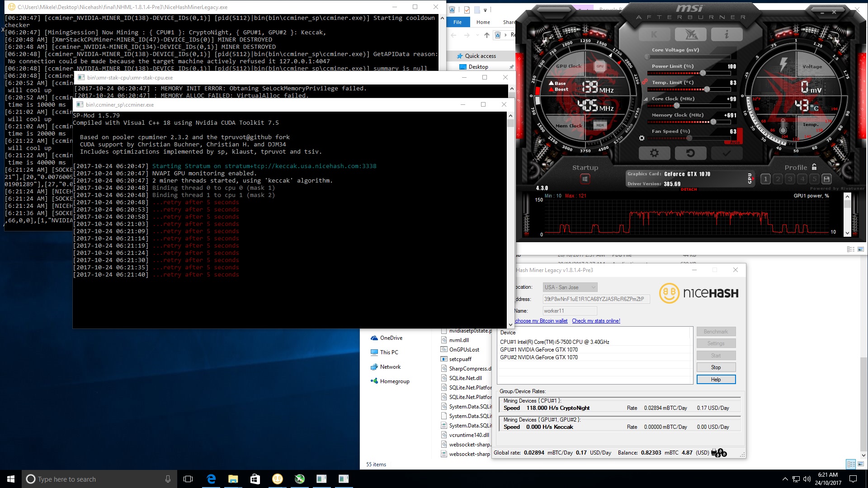Image resolution: width=868 pixels, height=488 pixels.
Task: Select Quick access in Explorer sidebar
Action: pos(480,56)
